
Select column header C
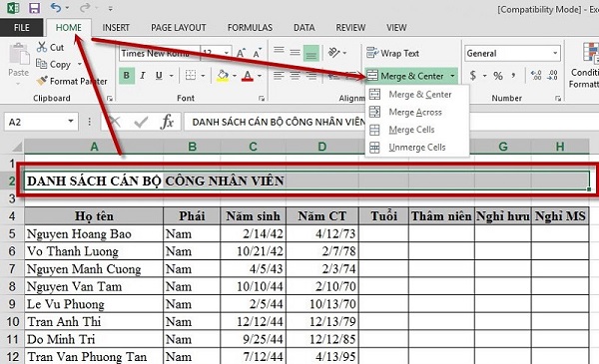click(253, 147)
